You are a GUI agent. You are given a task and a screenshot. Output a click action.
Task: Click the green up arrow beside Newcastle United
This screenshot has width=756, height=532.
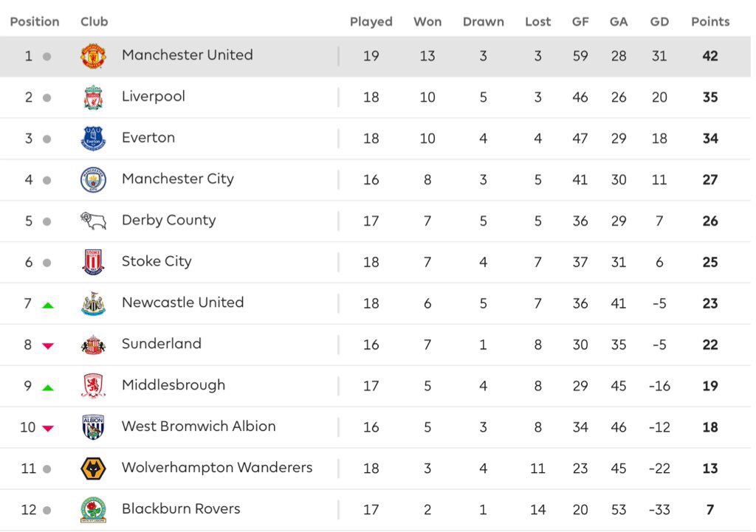tap(48, 305)
